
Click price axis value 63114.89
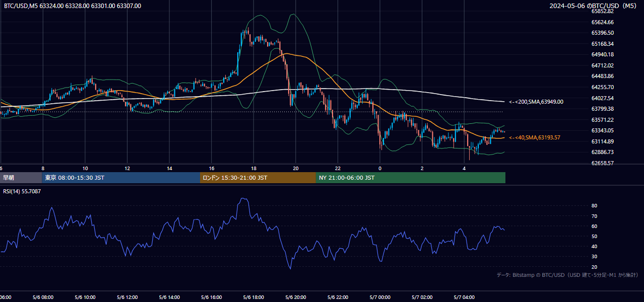tap(602, 141)
